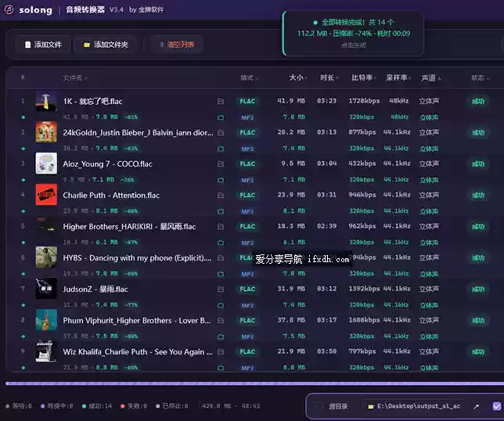Click the 全部转换完成! 共 14 个 notification text
The width and height of the screenshot is (504, 421).
[x=358, y=22]
